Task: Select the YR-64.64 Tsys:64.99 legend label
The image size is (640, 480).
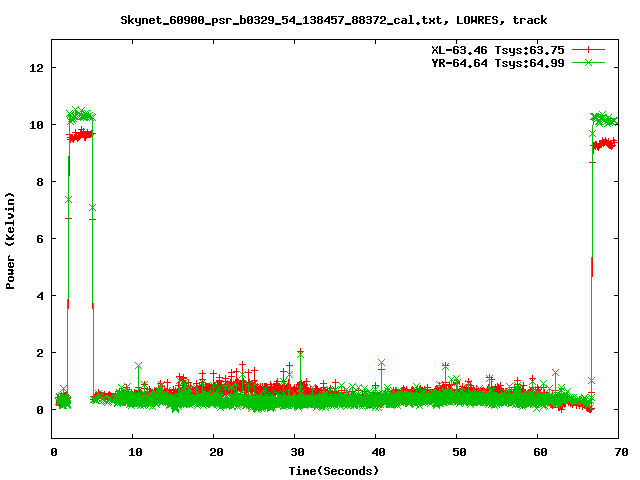Action: pos(498,63)
